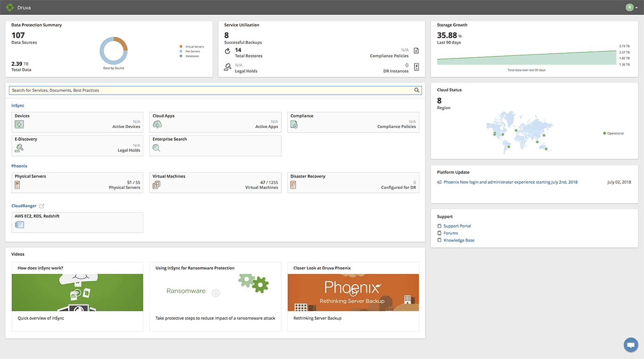Play the Closer Look at Druva Phoenix video
The height and width of the screenshot is (359, 644).
pos(353,292)
